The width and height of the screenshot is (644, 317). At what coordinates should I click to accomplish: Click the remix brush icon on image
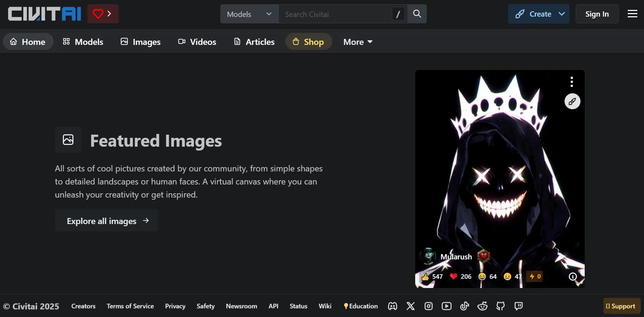coord(572,101)
